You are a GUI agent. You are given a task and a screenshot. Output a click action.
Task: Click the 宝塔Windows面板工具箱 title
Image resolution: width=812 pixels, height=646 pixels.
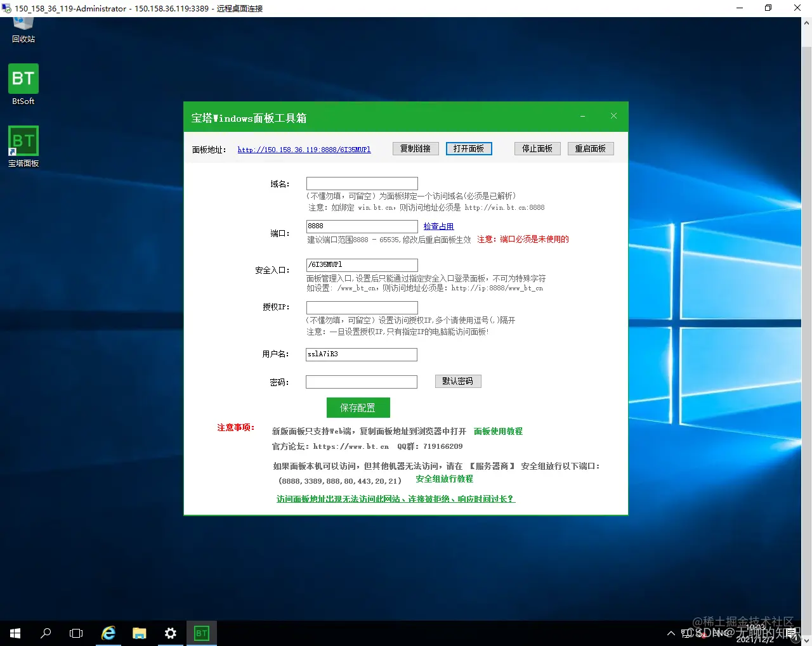pyautogui.click(x=249, y=118)
